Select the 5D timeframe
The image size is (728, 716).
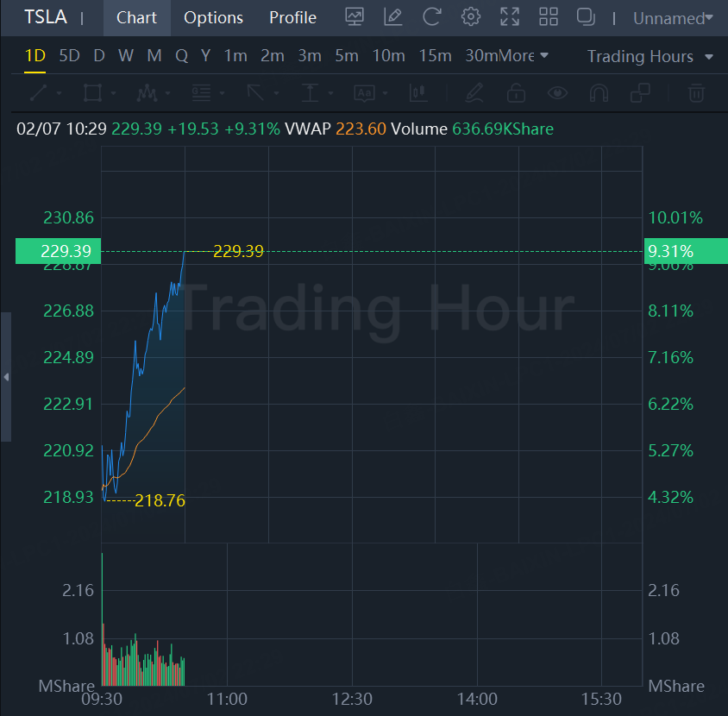click(x=69, y=56)
